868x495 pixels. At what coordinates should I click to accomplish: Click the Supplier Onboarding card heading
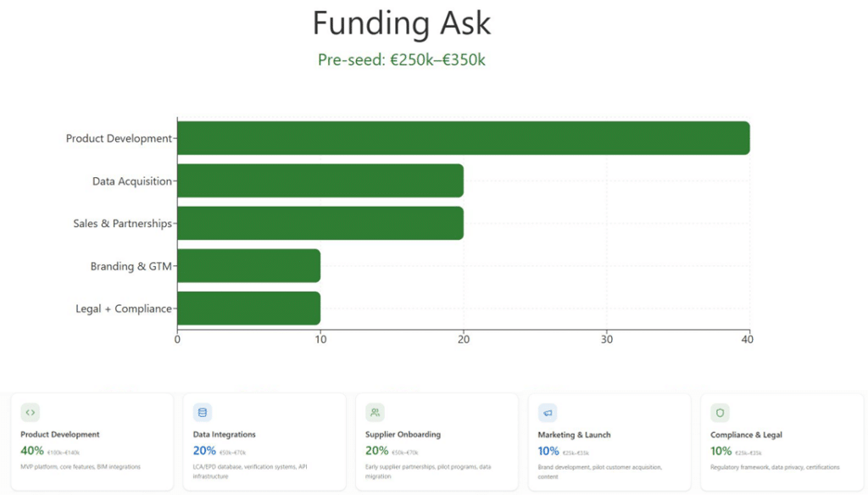coord(403,435)
